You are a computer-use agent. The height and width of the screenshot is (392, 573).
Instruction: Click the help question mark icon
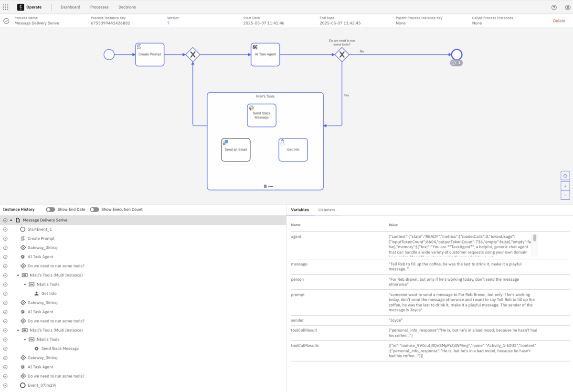(x=554, y=7)
